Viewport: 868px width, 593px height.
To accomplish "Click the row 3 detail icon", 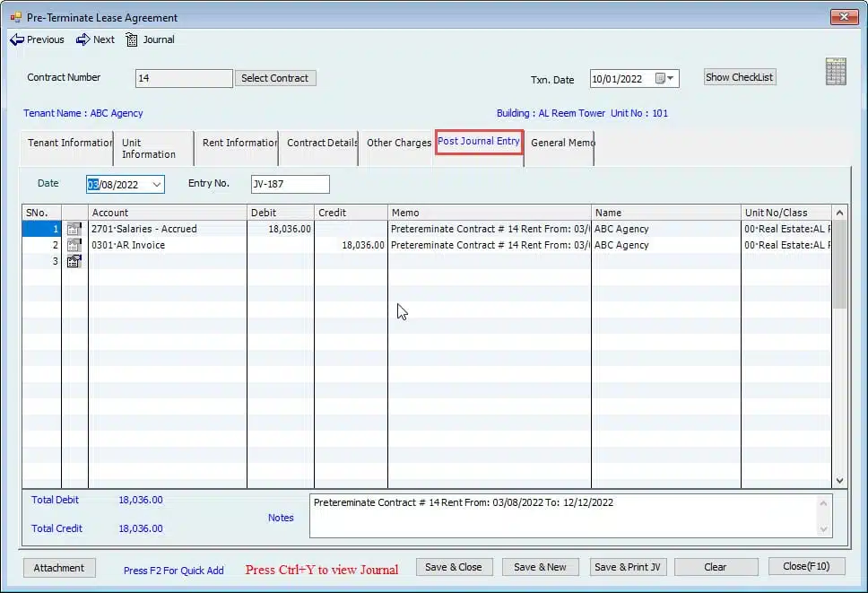I will point(74,261).
